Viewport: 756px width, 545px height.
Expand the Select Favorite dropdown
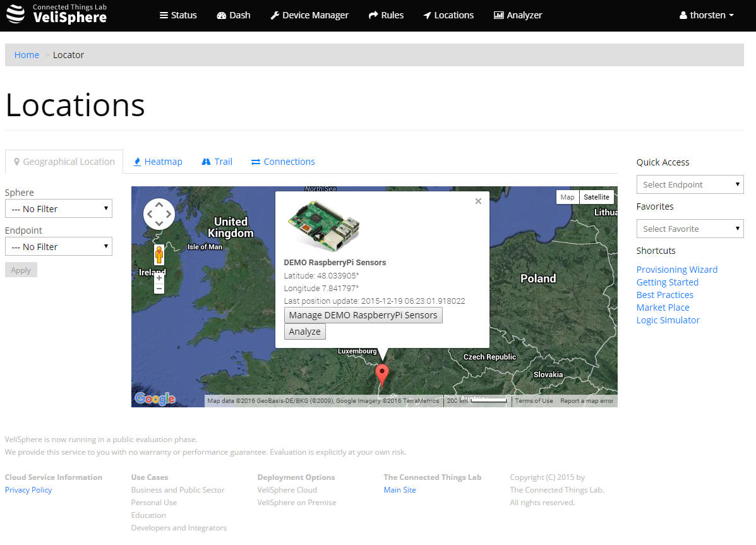690,229
